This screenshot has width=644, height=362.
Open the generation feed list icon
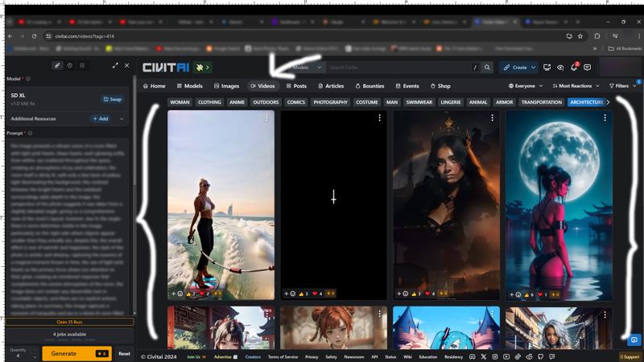(82, 65)
